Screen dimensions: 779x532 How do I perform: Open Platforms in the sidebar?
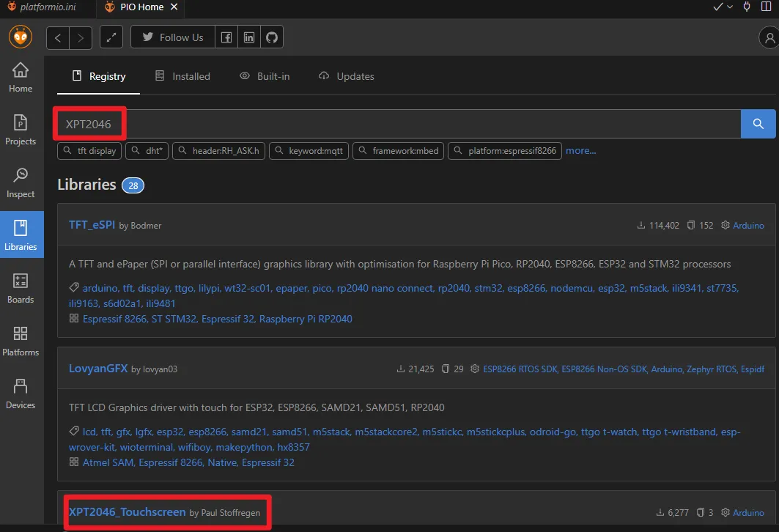pos(21,341)
